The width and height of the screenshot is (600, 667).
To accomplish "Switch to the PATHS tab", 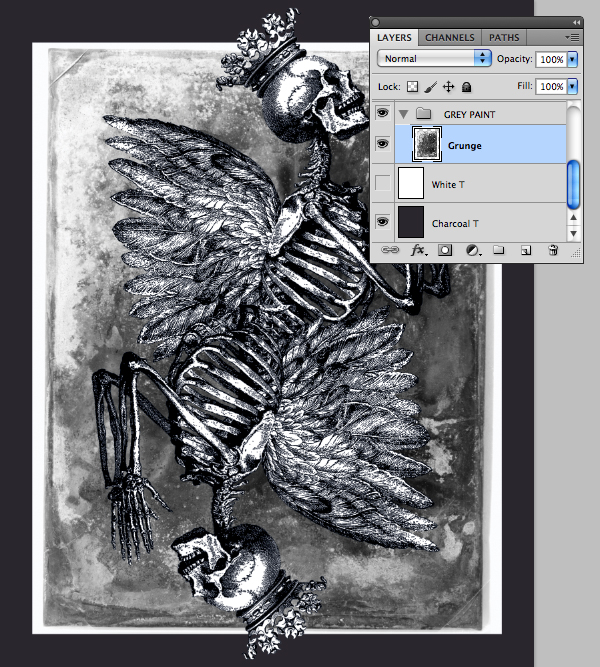I will tap(504, 37).
